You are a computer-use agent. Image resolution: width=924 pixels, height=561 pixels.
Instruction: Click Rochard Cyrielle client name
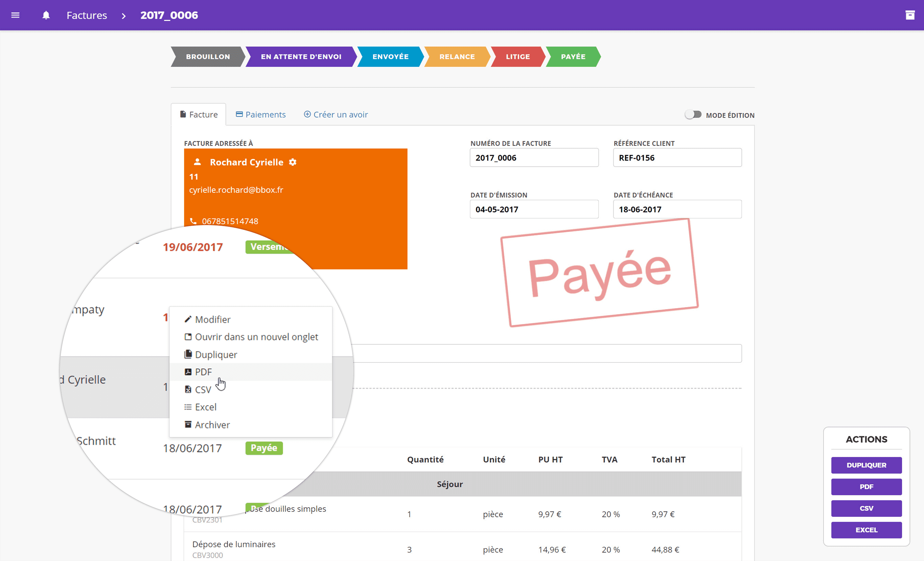coord(246,162)
